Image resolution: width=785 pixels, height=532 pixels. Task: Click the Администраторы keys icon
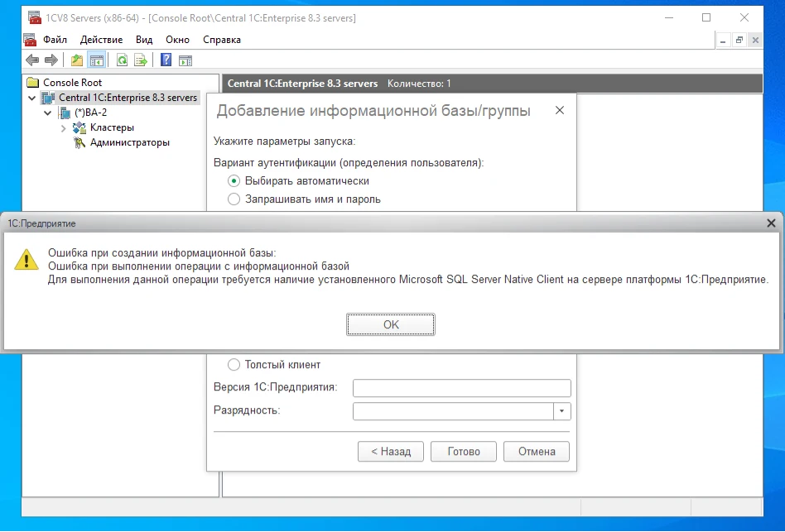(x=79, y=142)
